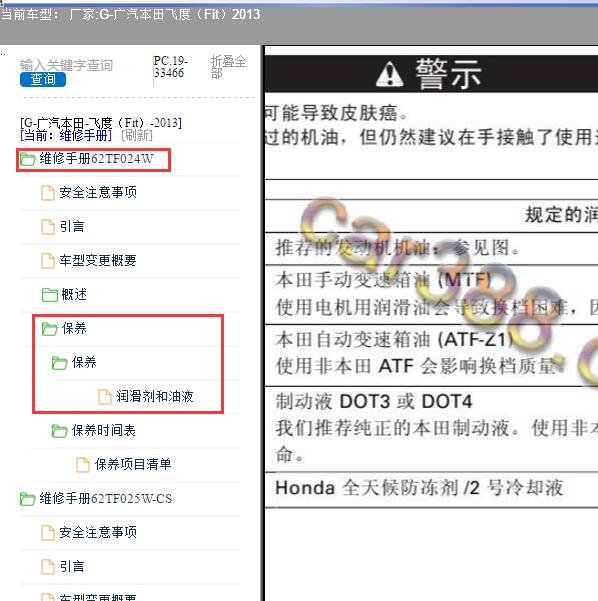Collapse the top-level 保养 folder icon
Screen dimensions: 598x601
[49, 329]
